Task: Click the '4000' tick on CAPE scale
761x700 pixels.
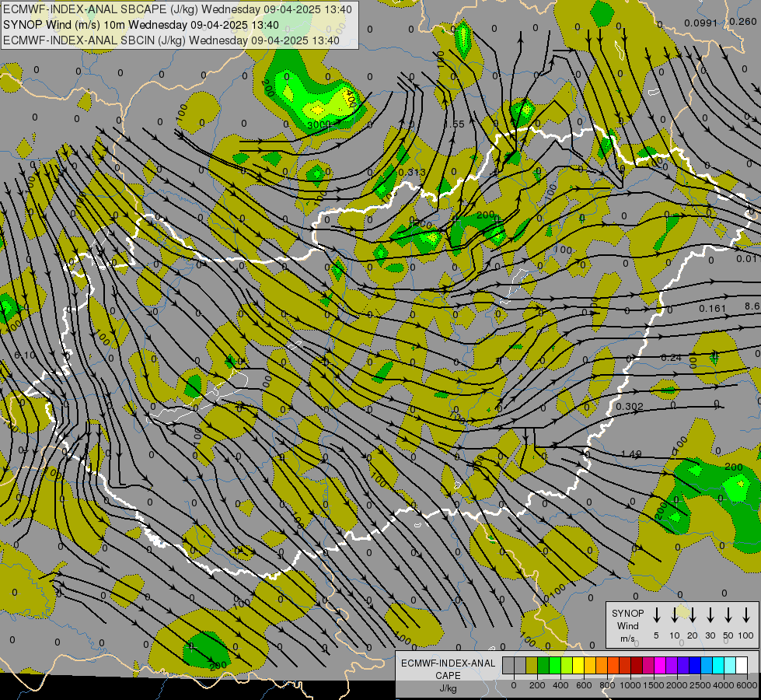Action: 723,685
